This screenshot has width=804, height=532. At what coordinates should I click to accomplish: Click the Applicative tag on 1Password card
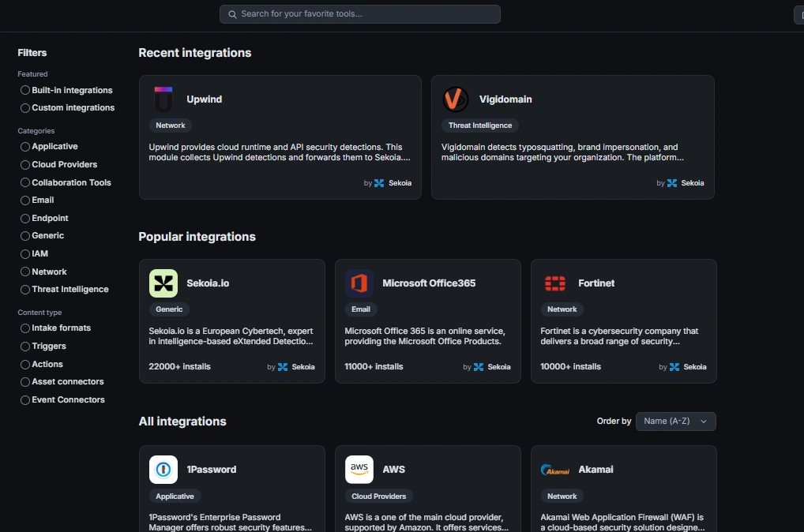coord(175,496)
